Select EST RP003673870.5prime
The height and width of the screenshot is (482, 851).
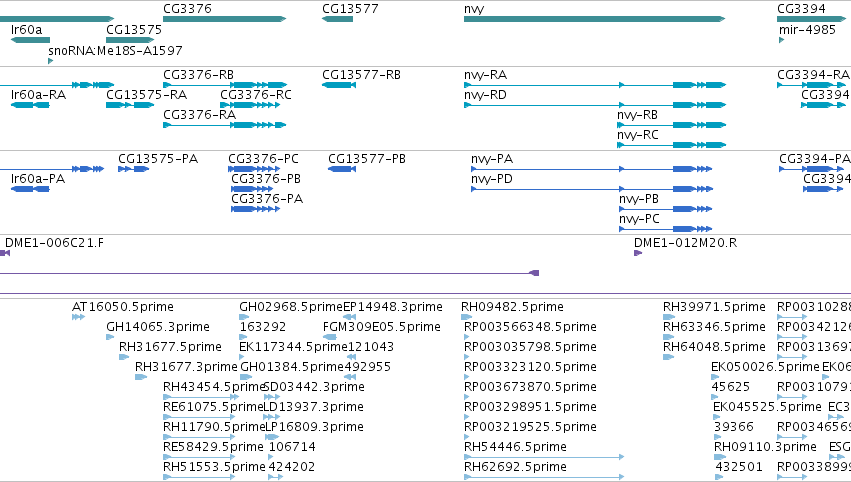click(x=467, y=397)
